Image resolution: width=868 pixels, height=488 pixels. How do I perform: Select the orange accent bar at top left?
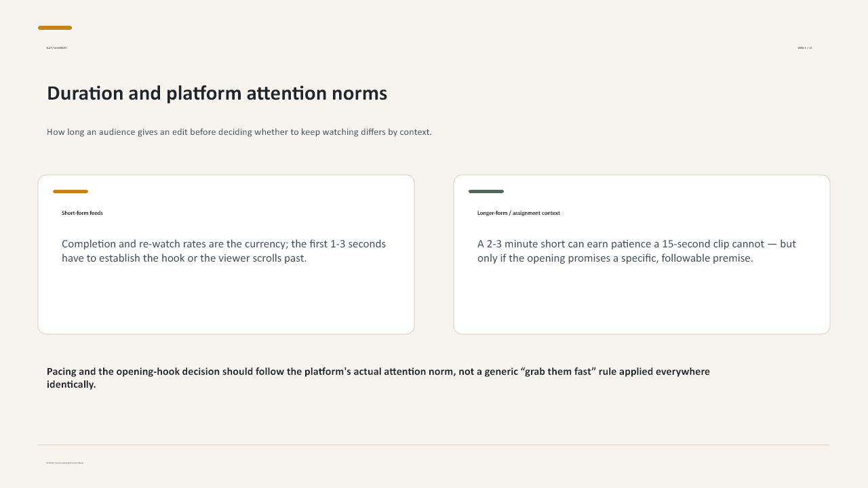pyautogui.click(x=55, y=28)
